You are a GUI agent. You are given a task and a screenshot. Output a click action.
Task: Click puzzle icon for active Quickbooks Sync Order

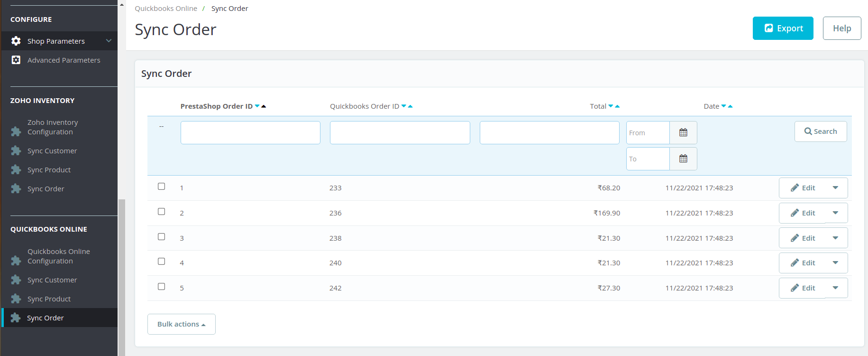click(x=16, y=318)
